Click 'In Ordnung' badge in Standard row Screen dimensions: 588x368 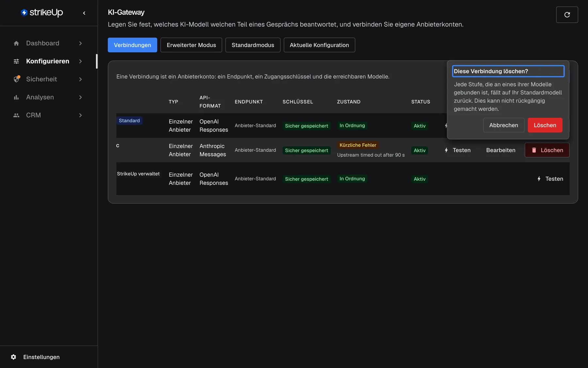pos(352,126)
